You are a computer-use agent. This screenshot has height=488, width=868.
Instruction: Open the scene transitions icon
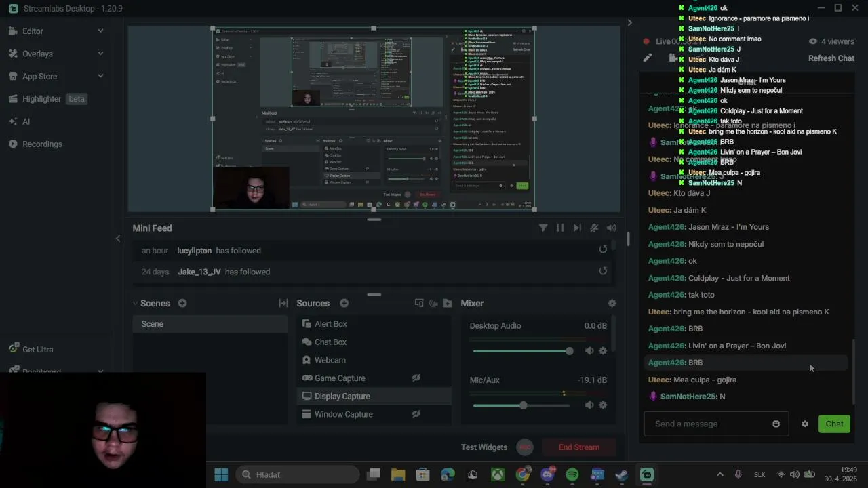283,303
